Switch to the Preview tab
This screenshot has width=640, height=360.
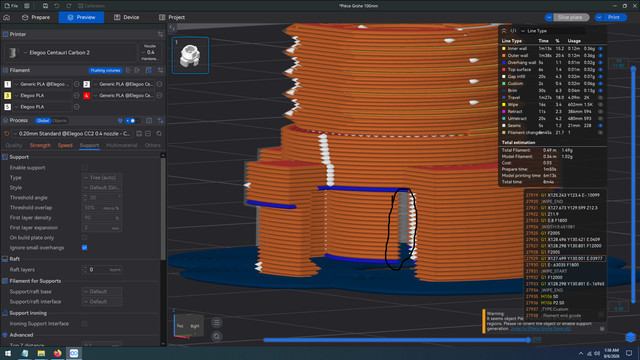[81, 17]
